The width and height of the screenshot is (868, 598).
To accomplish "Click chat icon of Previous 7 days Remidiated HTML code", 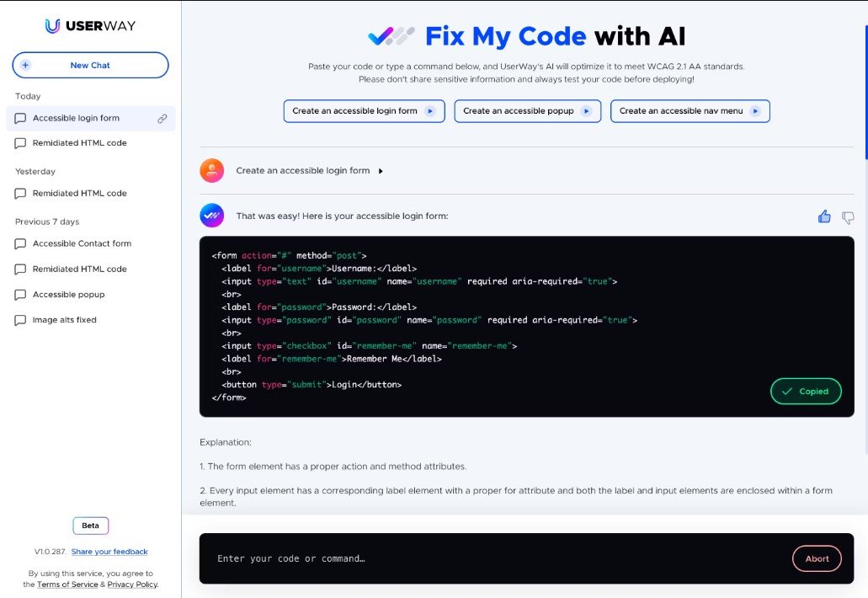I will [x=20, y=270].
